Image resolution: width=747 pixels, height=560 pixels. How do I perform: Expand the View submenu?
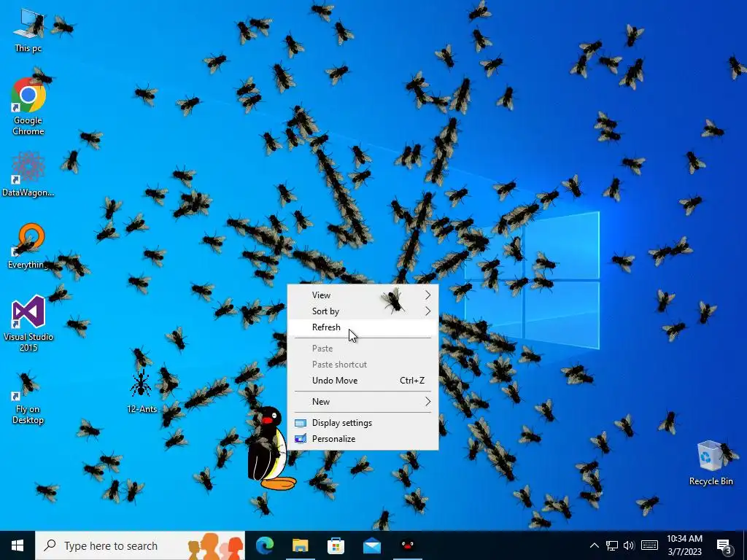point(363,295)
